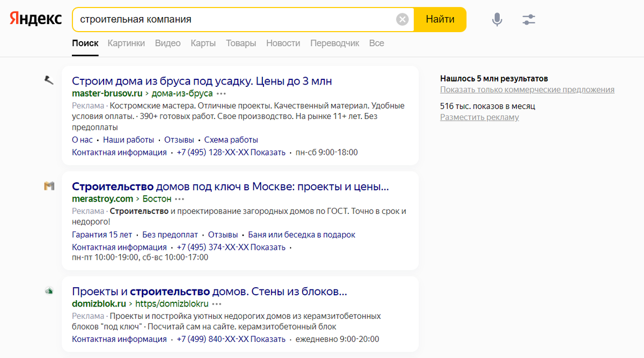Image resolution: width=644 pixels, height=358 pixels.
Task: Open more options dots for domizblok.ru
Action: (216, 304)
